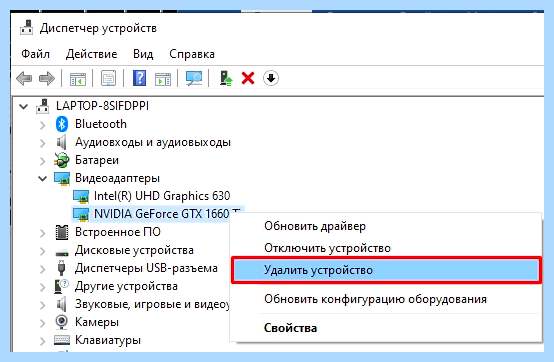Screen dimensions: 554x362
Task: Select the Встроенное ПО label
Action: (118, 232)
